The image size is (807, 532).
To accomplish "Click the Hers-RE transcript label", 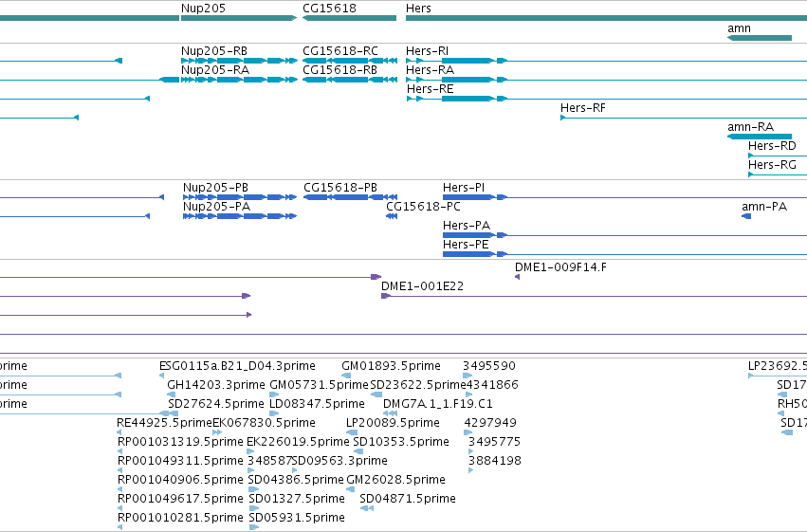I will [x=431, y=89].
